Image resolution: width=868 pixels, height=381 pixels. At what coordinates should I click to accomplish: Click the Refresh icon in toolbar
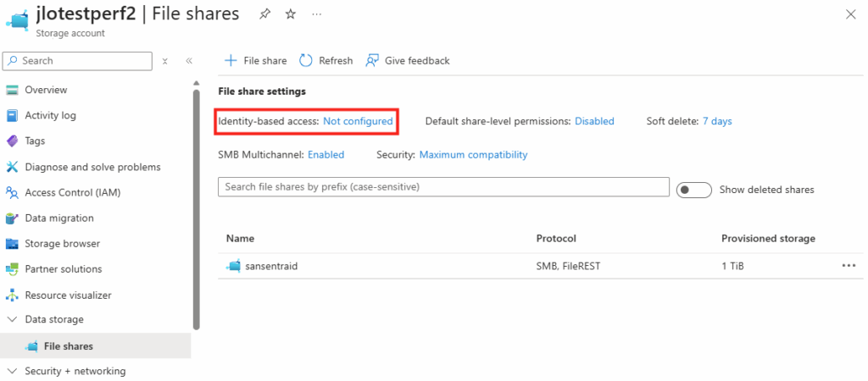[306, 60]
